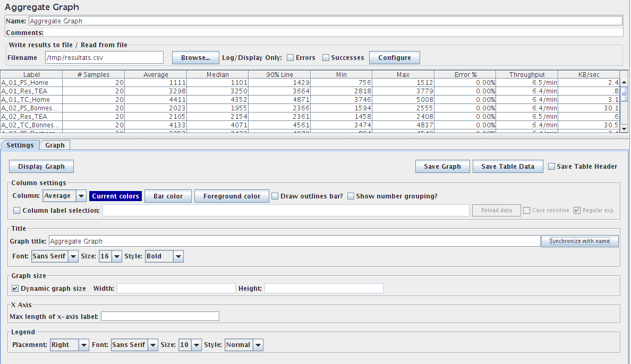Open the Bar color picker
The width and height of the screenshot is (631, 364).
click(168, 196)
